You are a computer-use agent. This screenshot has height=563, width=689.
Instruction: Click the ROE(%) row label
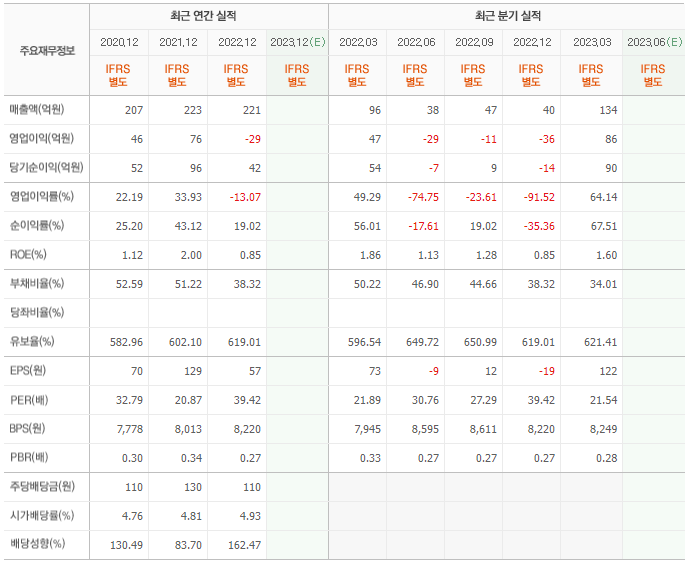pyautogui.click(x=28, y=254)
